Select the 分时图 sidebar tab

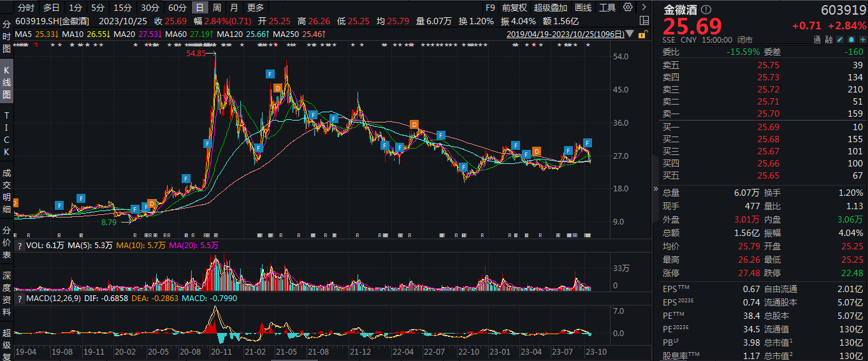tap(7, 36)
